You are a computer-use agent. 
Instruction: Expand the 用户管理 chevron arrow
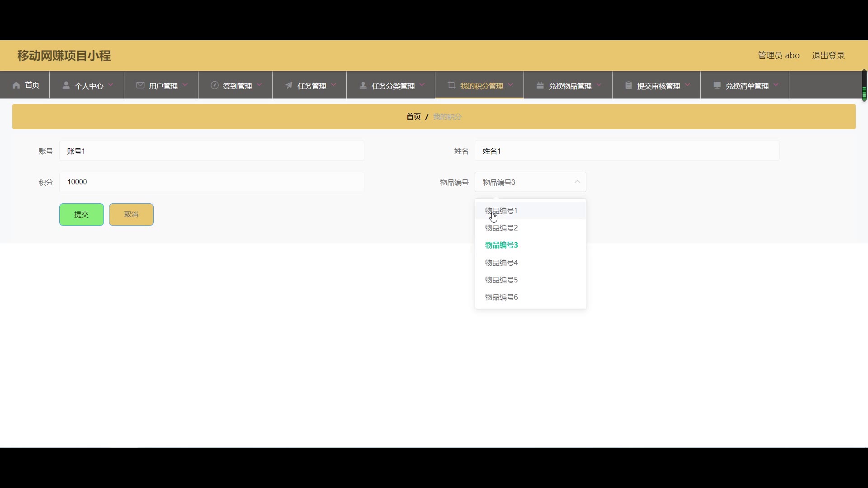(185, 85)
